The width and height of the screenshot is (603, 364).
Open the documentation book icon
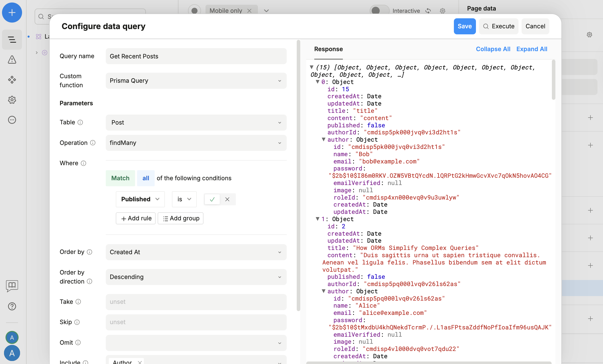pyautogui.click(x=12, y=286)
